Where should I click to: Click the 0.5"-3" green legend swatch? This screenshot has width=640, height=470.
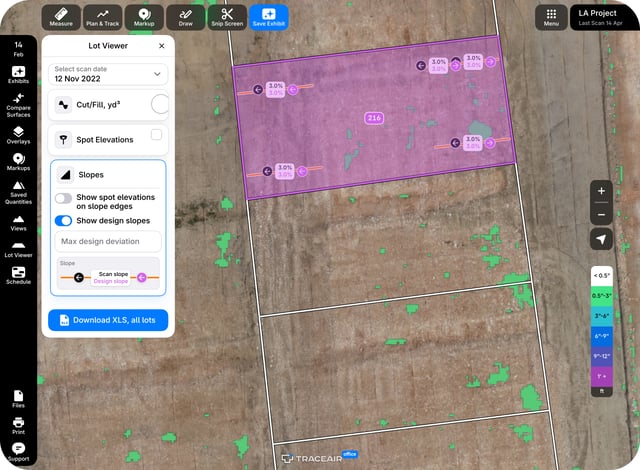click(602, 296)
